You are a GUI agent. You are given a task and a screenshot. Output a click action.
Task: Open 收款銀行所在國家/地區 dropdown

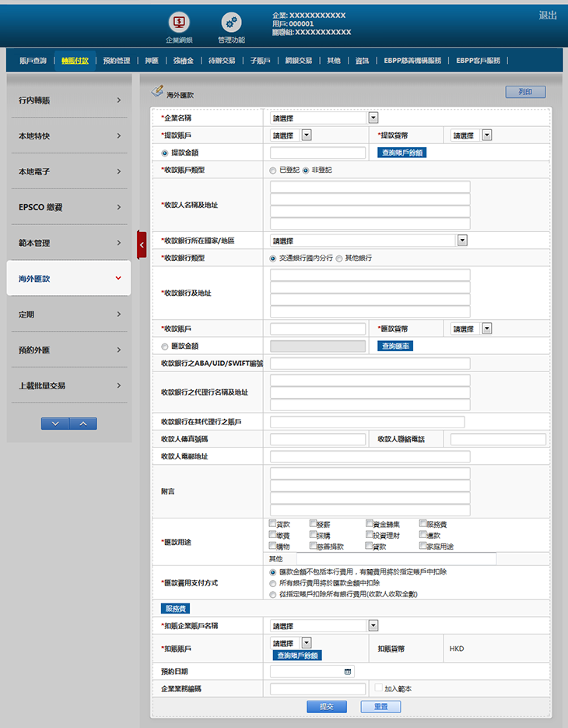[462, 241]
